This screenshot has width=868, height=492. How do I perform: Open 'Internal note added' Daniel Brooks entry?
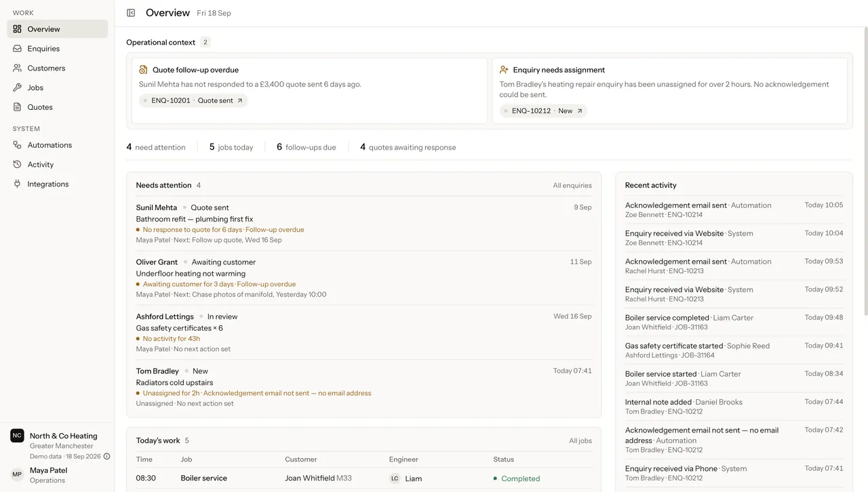(x=734, y=407)
